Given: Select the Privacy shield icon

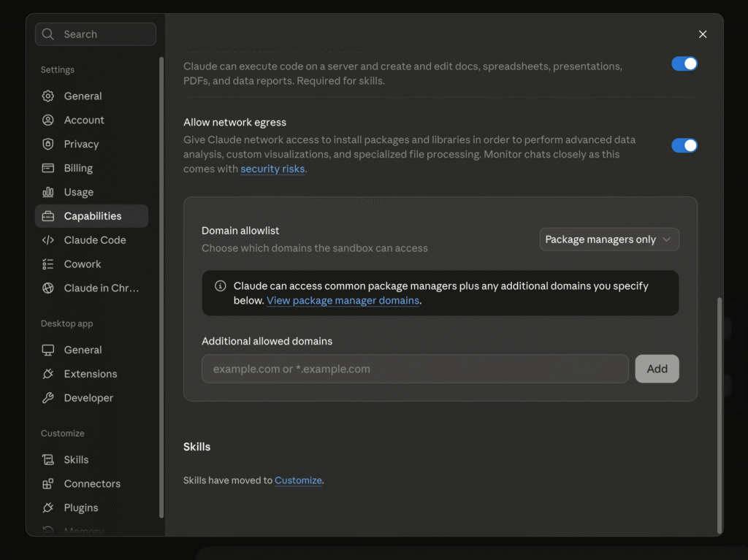Looking at the screenshot, I should point(47,144).
